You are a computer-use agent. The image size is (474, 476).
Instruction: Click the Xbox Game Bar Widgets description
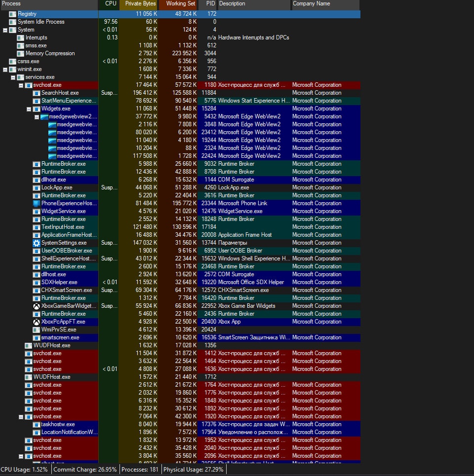pyautogui.click(x=247, y=306)
